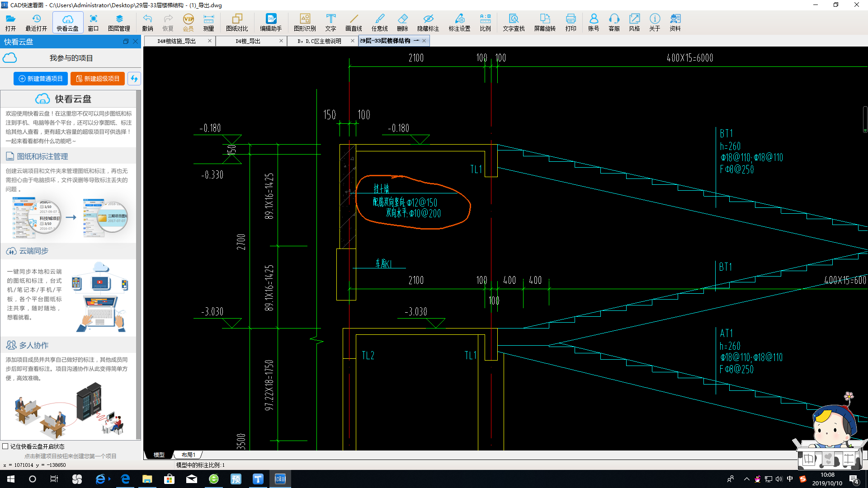This screenshot has height=488, width=868.
Task: Open a drawing with 打开 tool
Action: (10, 22)
